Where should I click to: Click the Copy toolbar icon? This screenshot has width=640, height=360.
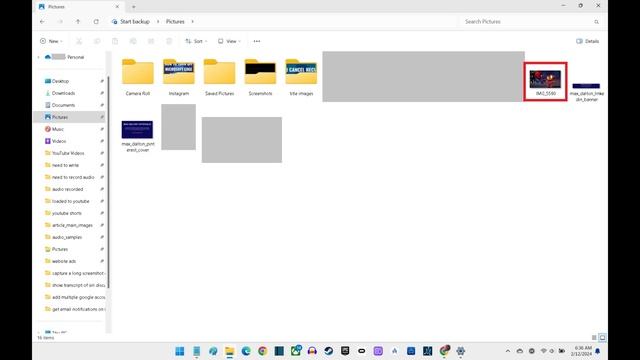tap(97, 41)
